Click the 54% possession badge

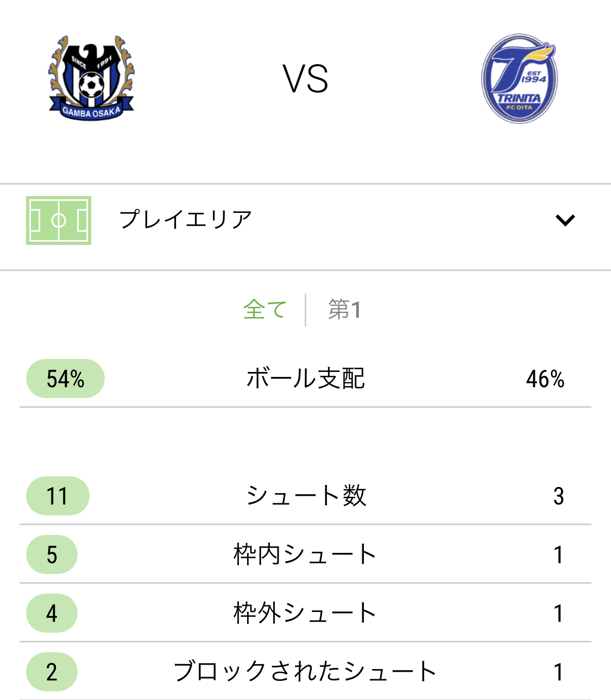point(65,379)
